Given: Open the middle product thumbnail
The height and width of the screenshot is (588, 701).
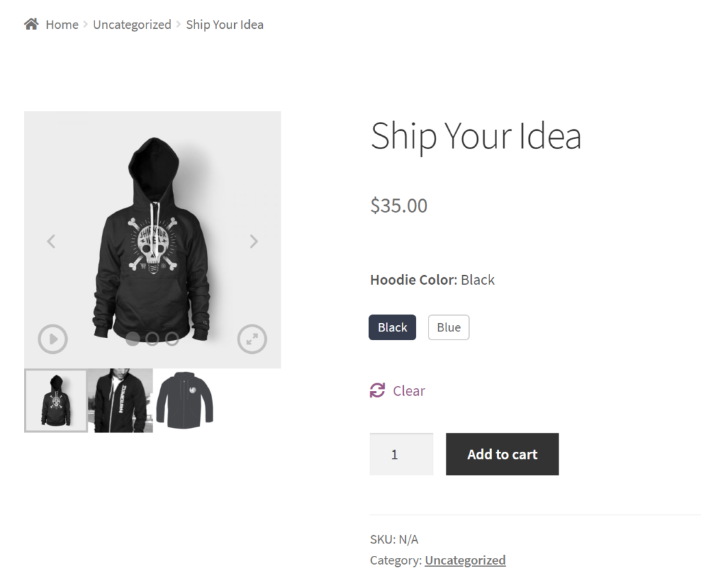Looking at the screenshot, I should 120,400.
